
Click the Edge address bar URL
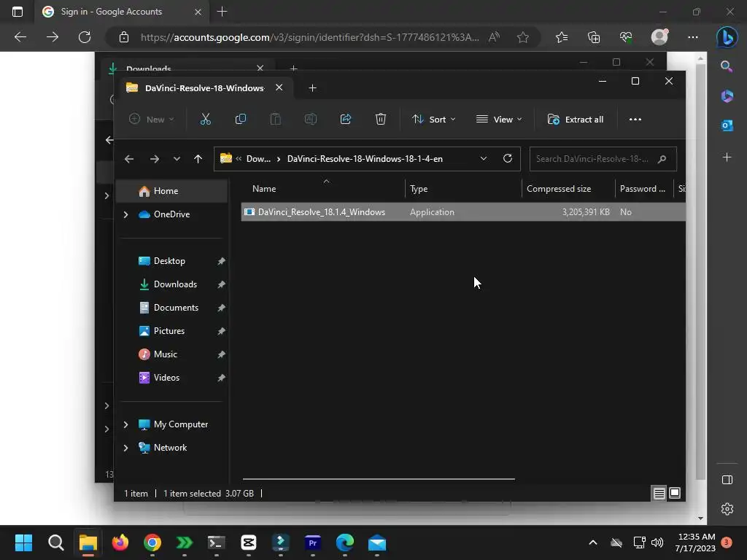click(309, 37)
